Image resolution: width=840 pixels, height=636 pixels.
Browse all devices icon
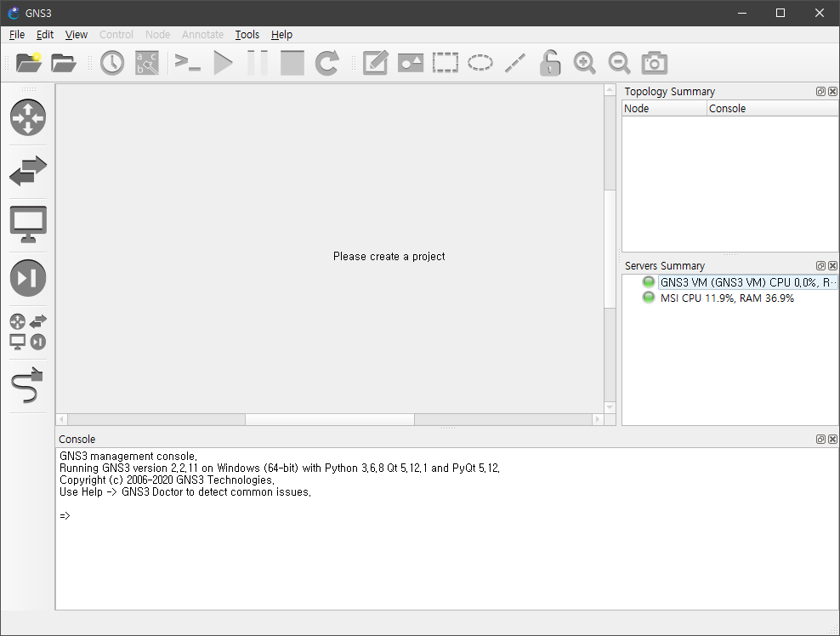[x=28, y=332]
